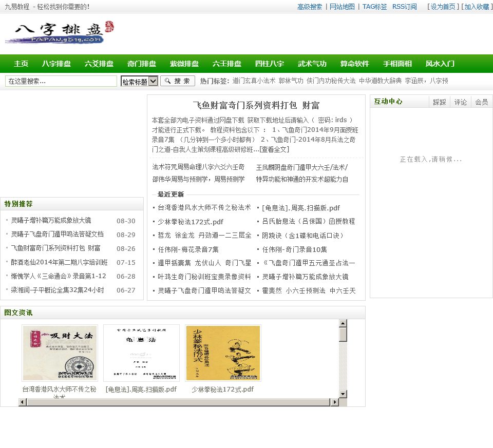Switch to the 踩踩 tab
This screenshot has width=493, height=448.
[440, 102]
